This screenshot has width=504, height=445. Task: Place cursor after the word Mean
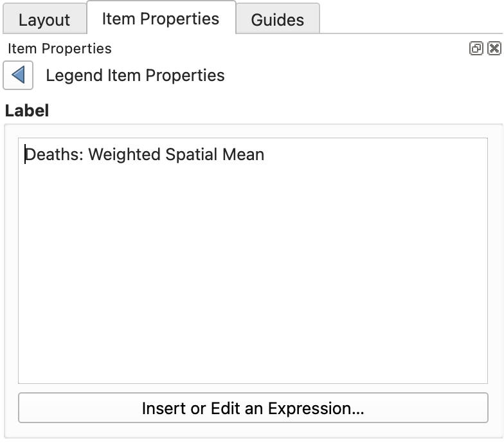[265, 154]
